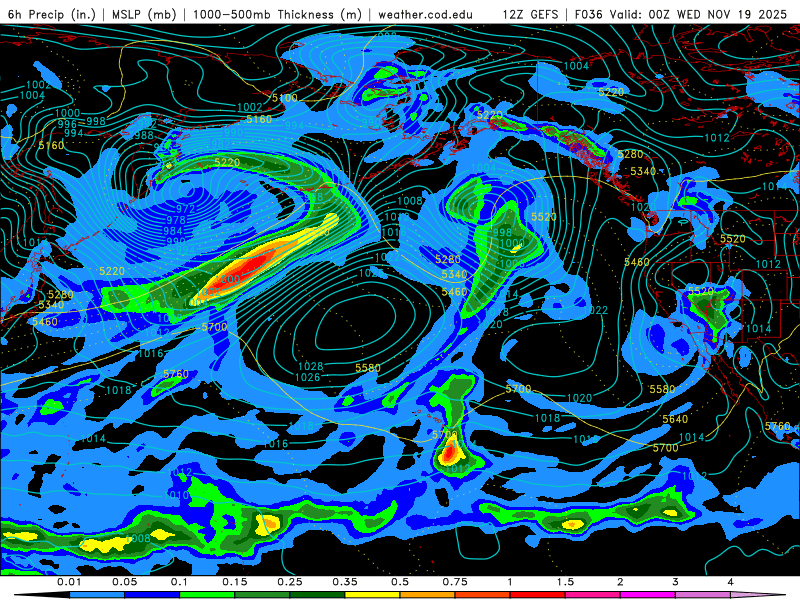
Task: Click the light blue legend swatch for 0.01–0.05
Action: pyautogui.click(x=97, y=595)
